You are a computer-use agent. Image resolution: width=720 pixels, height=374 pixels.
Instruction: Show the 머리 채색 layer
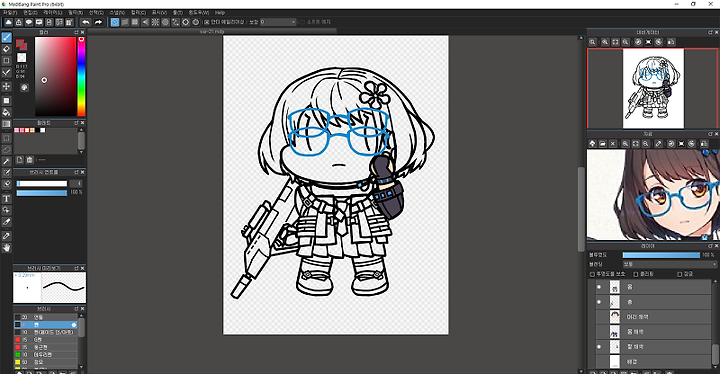(x=599, y=317)
